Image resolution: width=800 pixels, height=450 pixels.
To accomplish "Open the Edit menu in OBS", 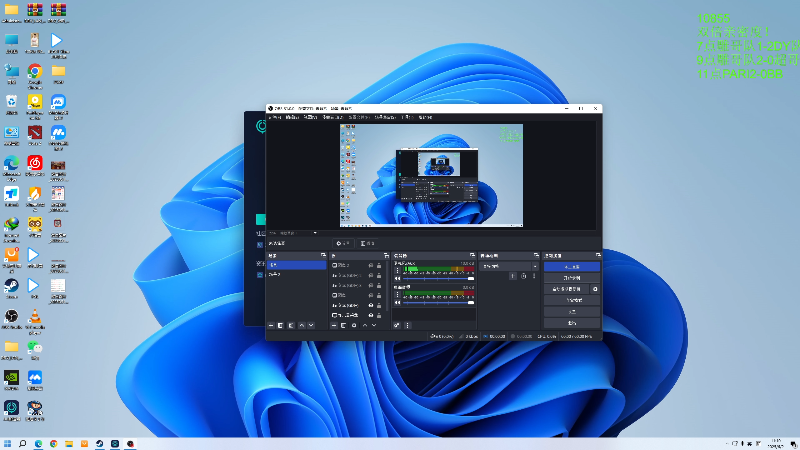I will point(292,117).
